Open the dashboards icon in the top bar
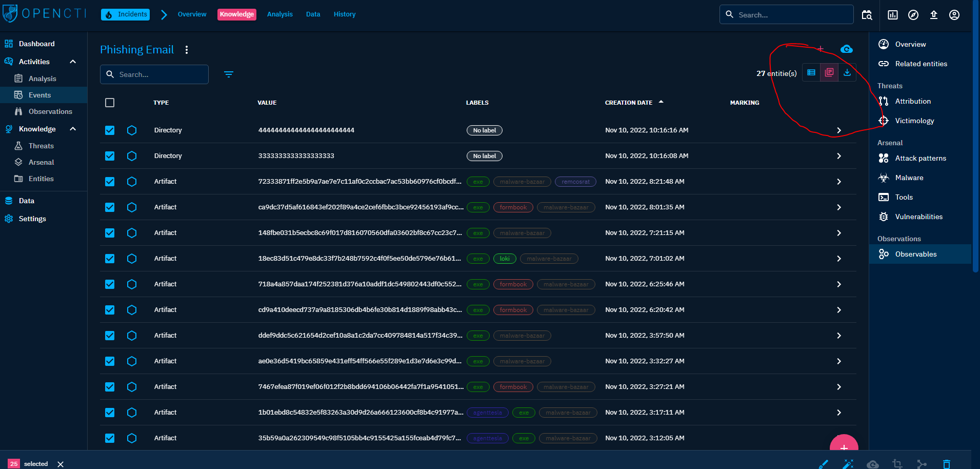980x469 pixels. pyautogui.click(x=892, y=15)
